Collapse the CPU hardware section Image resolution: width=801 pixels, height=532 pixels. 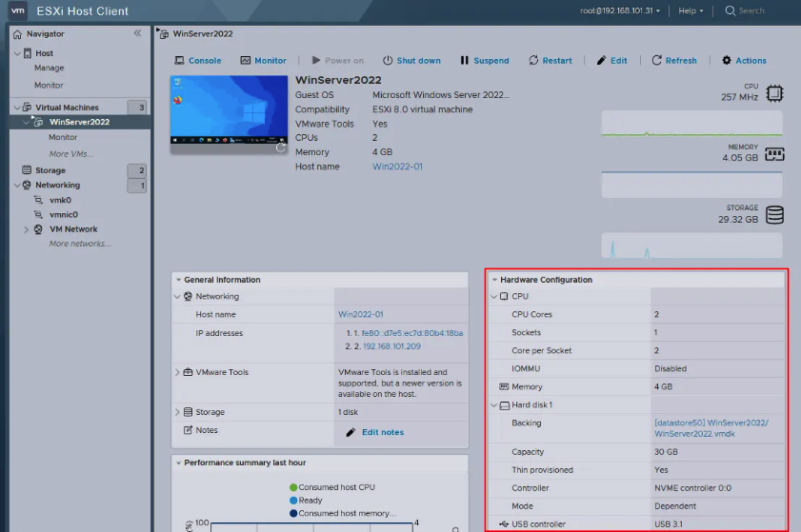[494, 296]
